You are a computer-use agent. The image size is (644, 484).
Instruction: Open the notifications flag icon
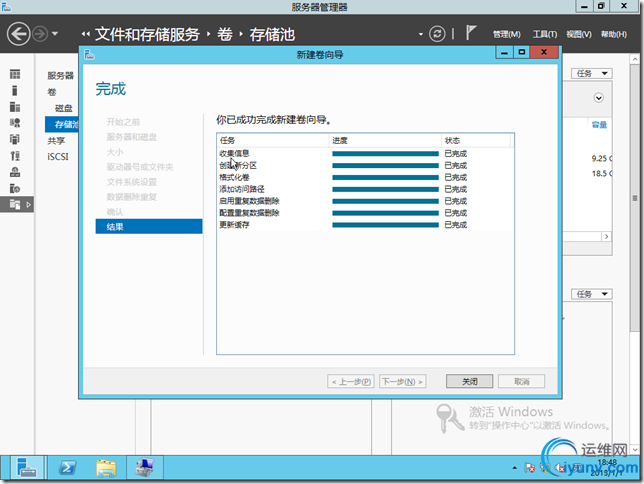[x=471, y=32]
